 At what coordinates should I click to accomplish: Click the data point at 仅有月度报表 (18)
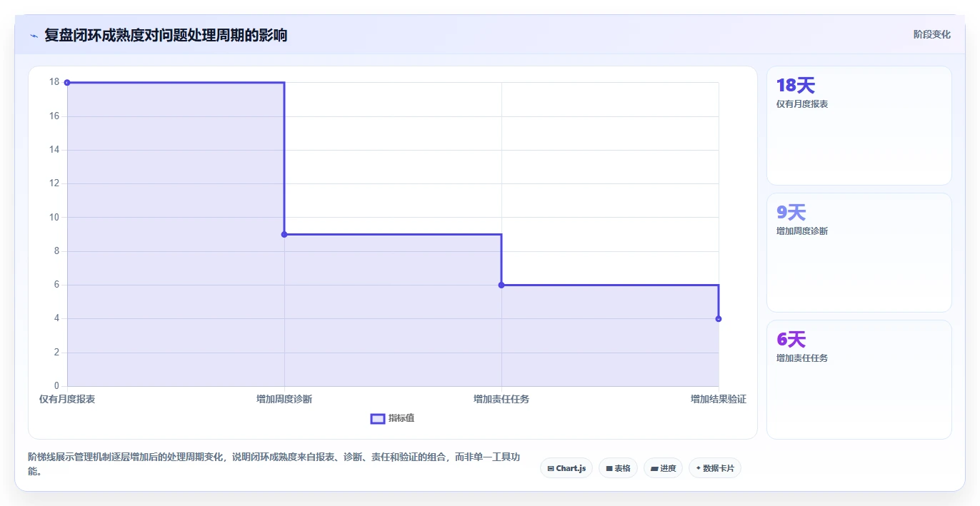[67, 83]
